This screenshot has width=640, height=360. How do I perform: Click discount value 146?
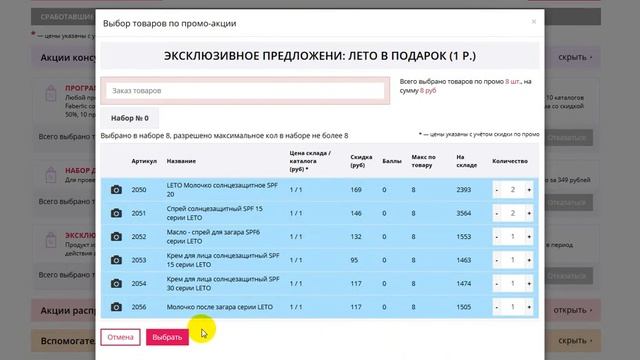click(356, 213)
